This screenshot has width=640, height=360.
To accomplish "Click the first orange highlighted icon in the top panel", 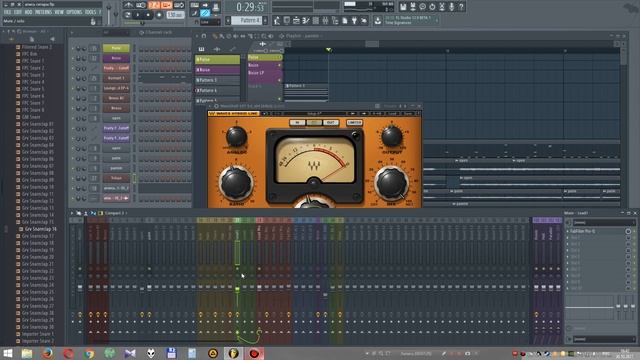I will (x=154, y=5).
